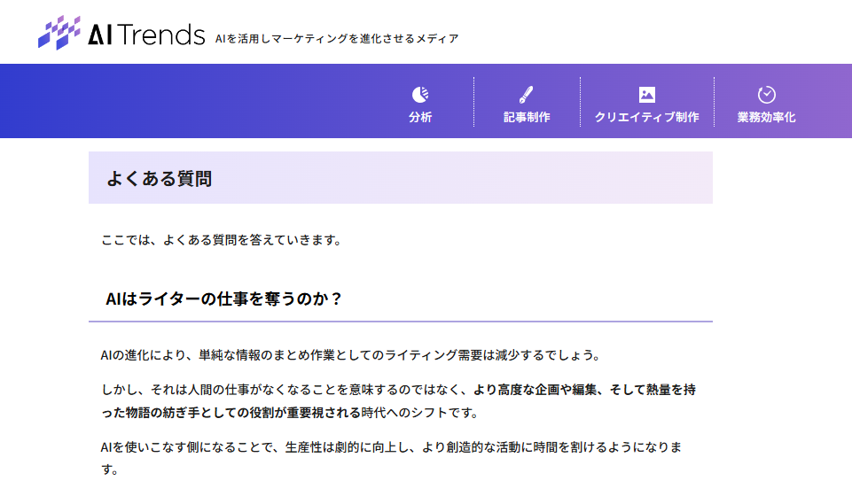Click the brush icon above 記事制作
852x504 pixels.
(527, 95)
